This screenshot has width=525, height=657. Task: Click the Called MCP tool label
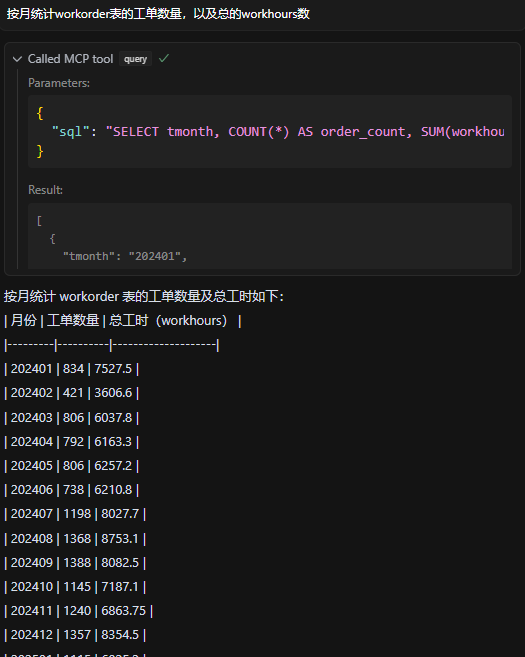pyautogui.click(x=70, y=59)
